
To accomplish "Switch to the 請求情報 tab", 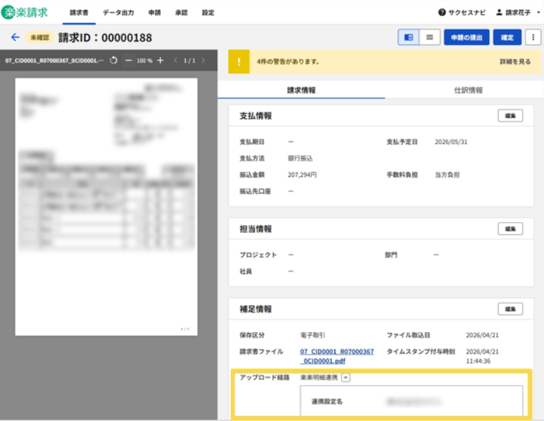I will [x=301, y=90].
